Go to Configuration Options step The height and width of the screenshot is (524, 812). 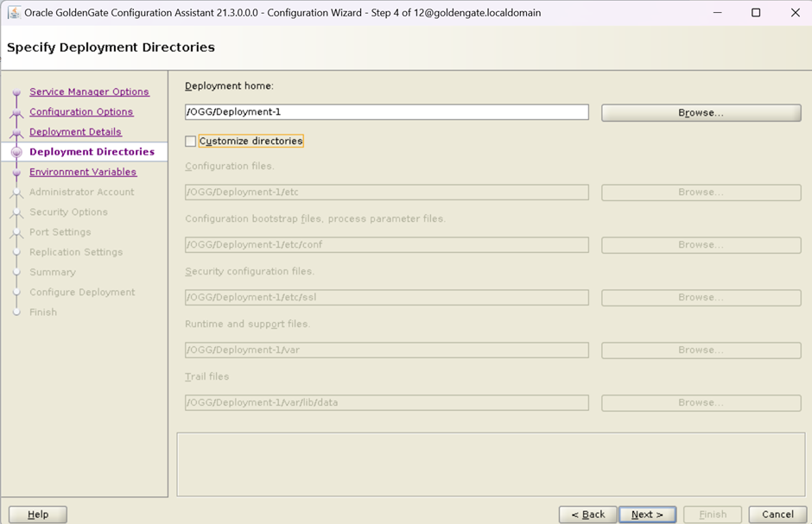pyautogui.click(x=81, y=112)
